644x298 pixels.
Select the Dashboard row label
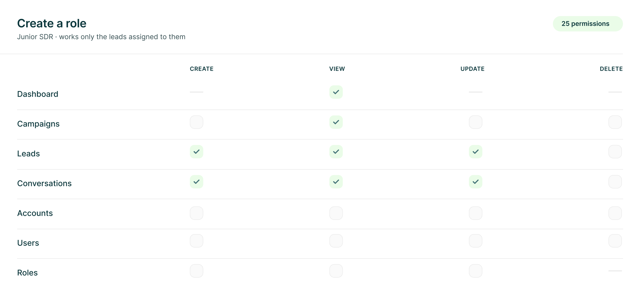(38, 94)
